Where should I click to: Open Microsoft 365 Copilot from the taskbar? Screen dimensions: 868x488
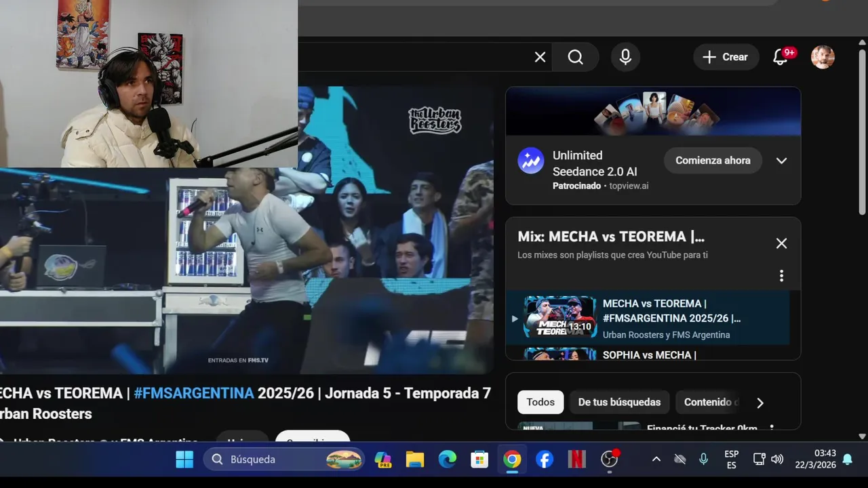click(382, 460)
